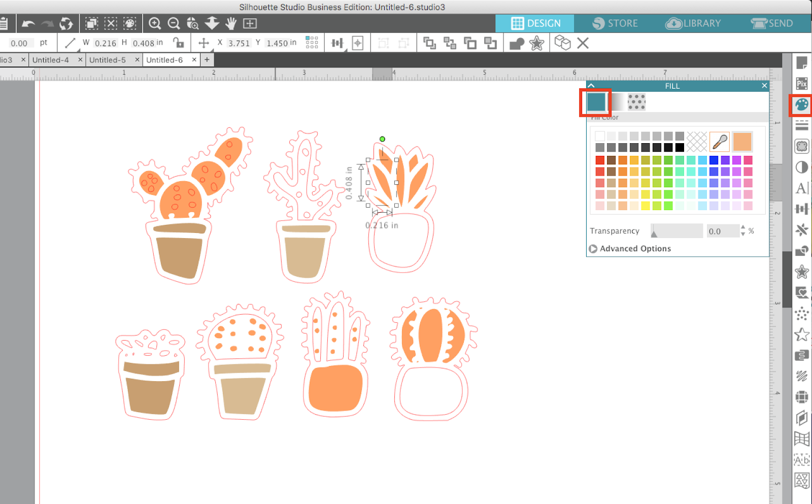Viewport: 812px width, 504px height.
Task: Switch fill to pattern fill swatch
Action: pos(636,102)
